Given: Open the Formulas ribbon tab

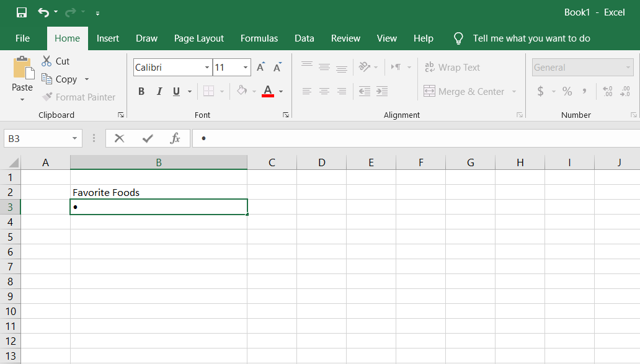Looking at the screenshot, I should pyautogui.click(x=259, y=38).
